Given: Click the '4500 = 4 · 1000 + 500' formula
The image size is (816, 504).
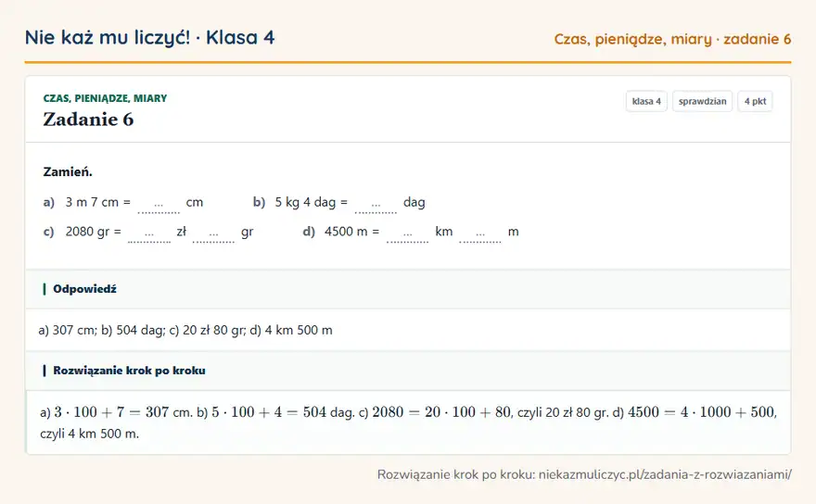Looking at the screenshot, I should [x=701, y=412].
